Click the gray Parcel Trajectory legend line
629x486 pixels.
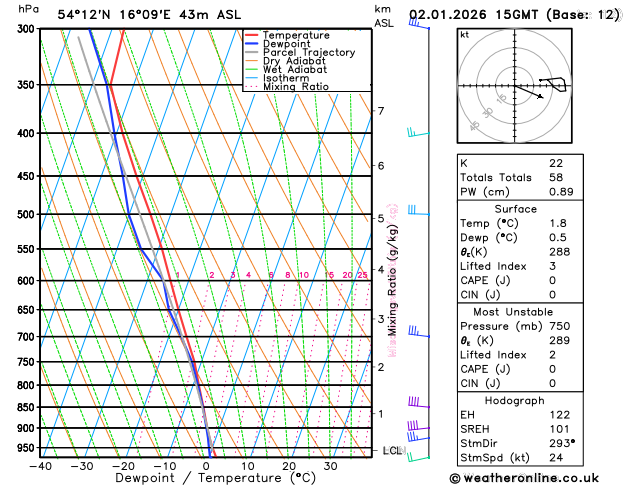coord(252,52)
